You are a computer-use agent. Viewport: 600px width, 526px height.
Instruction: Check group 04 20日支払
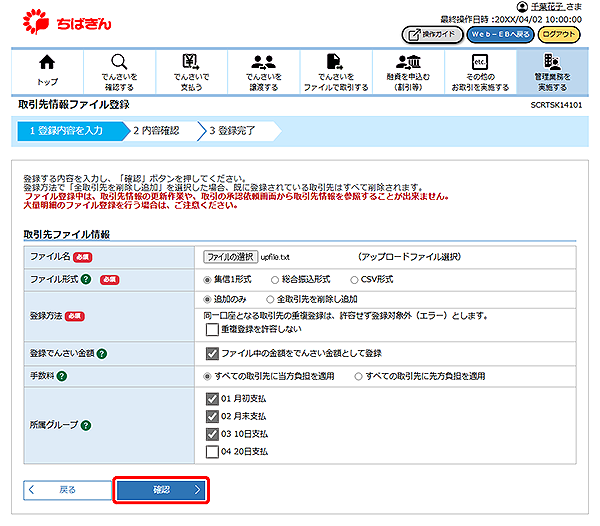pos(212,451)
